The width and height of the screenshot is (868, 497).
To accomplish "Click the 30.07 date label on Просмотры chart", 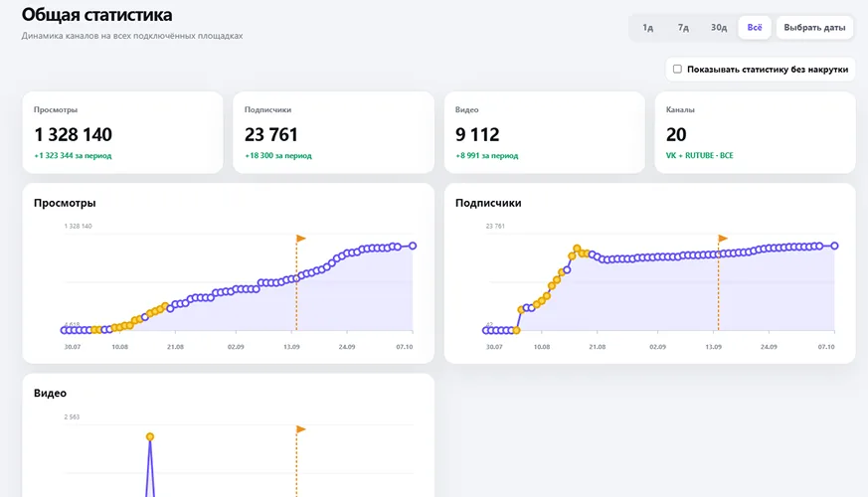I will point(73,347).
